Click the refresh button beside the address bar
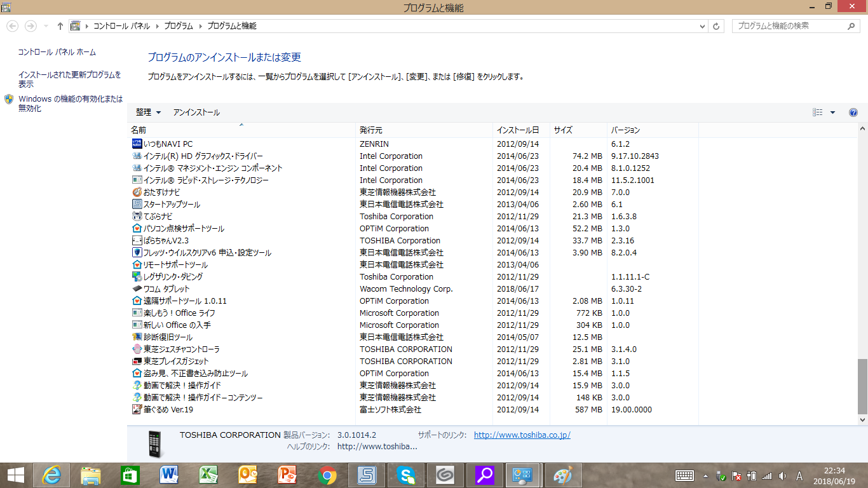This screenshot has height=488, width=868. pos(717,26)
